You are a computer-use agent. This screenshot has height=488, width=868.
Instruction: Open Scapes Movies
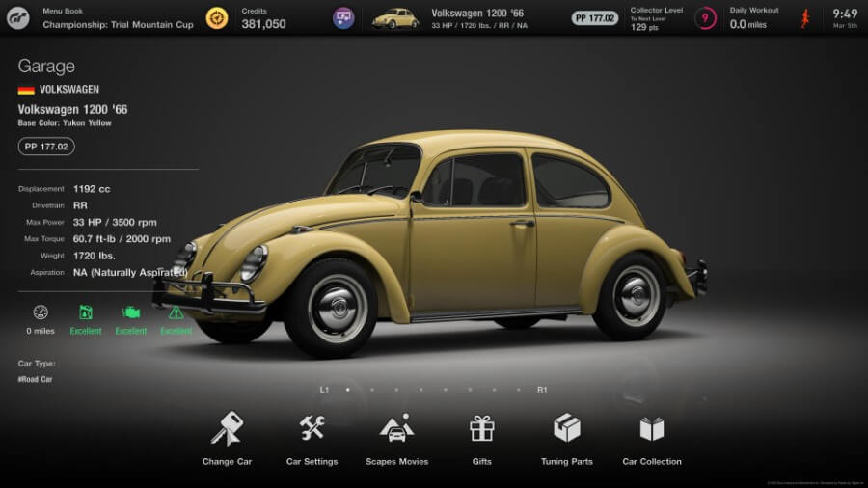396,429
